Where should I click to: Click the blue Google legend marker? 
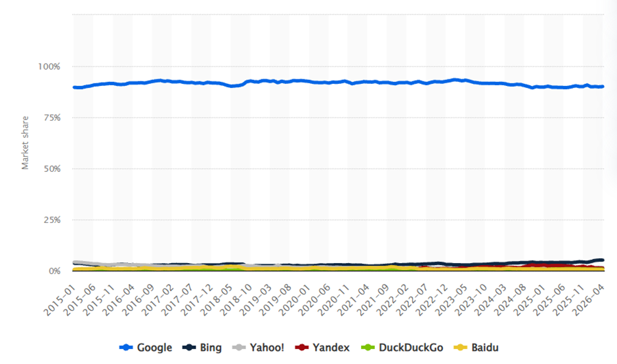point(126,348)
